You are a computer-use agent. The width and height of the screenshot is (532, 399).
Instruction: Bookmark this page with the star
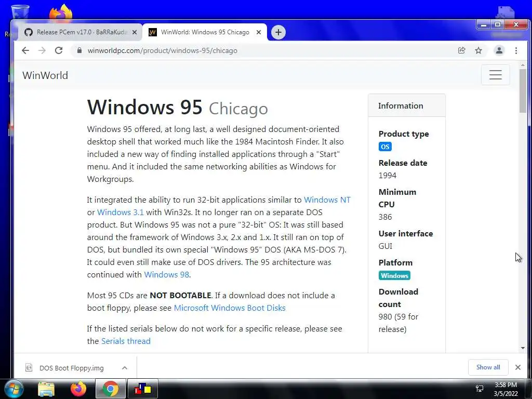[x=478, y=50]
